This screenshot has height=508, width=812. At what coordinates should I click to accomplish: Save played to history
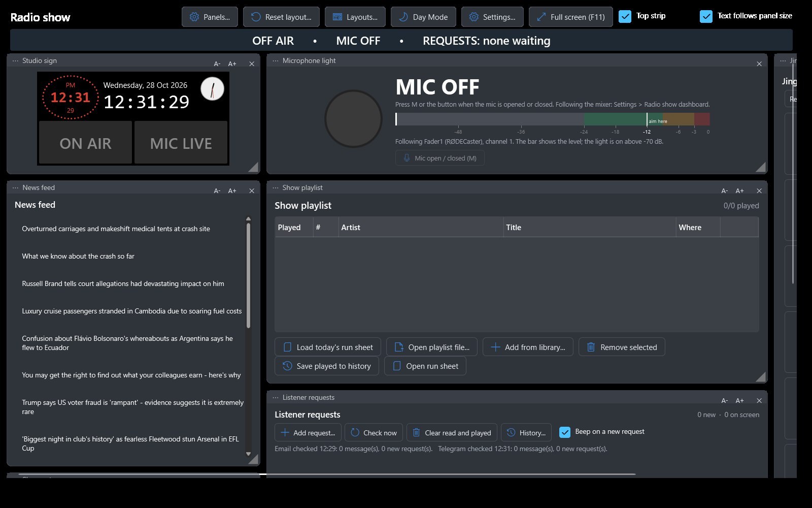[x=327, y=366]
